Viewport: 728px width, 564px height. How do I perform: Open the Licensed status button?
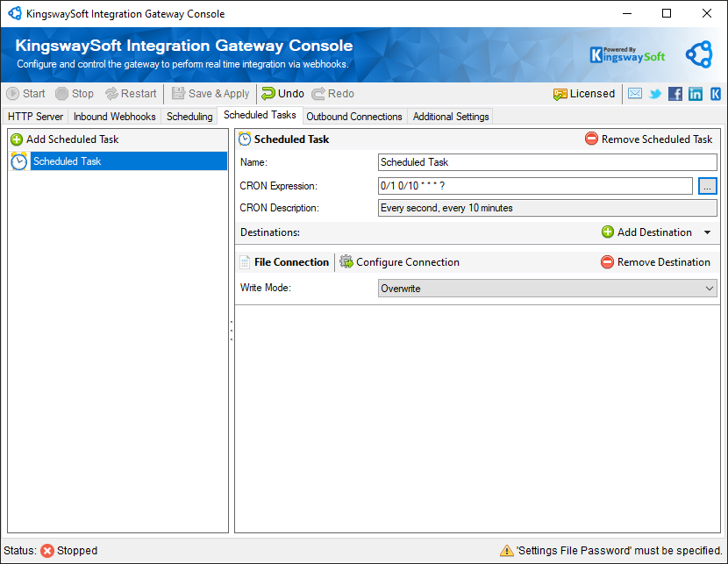pos(583,94)
